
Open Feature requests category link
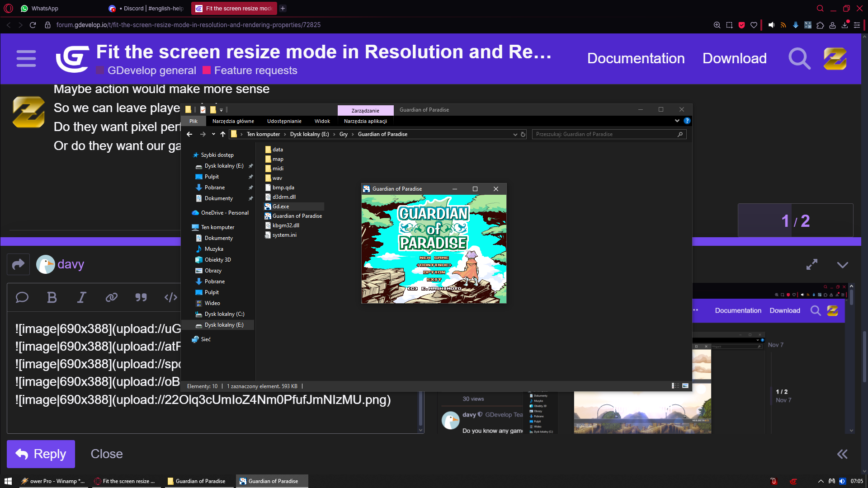pyautogui.click(x=250, y=70)
